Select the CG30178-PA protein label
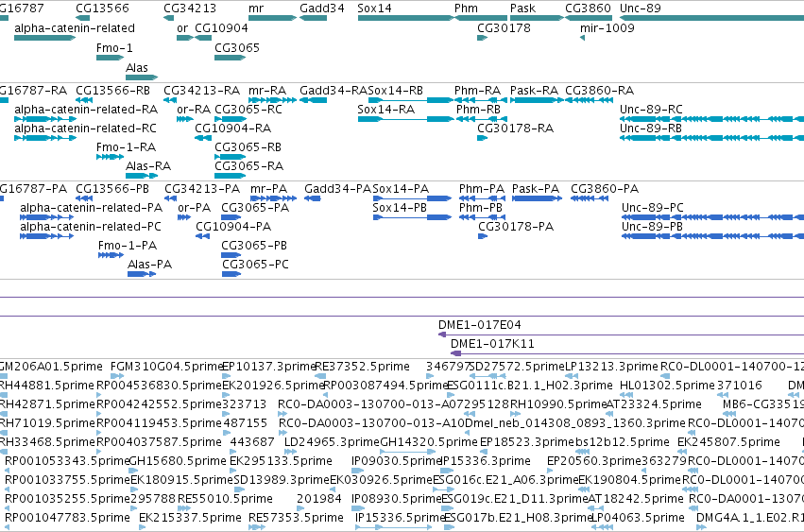Viewport: 804px width, 532px height. 516,227
